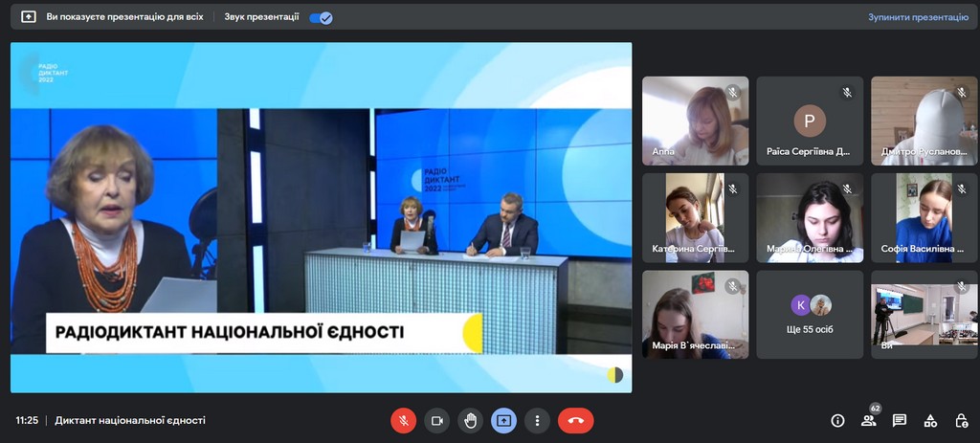Click Софія Василівна's video tile
The image size is (980, 443).
click(924, 217)
